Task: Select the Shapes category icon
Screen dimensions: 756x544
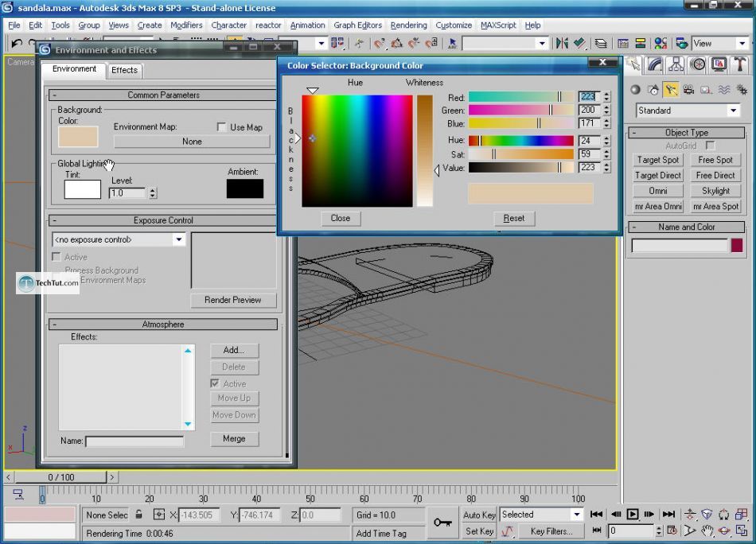Action: point(653,90)
